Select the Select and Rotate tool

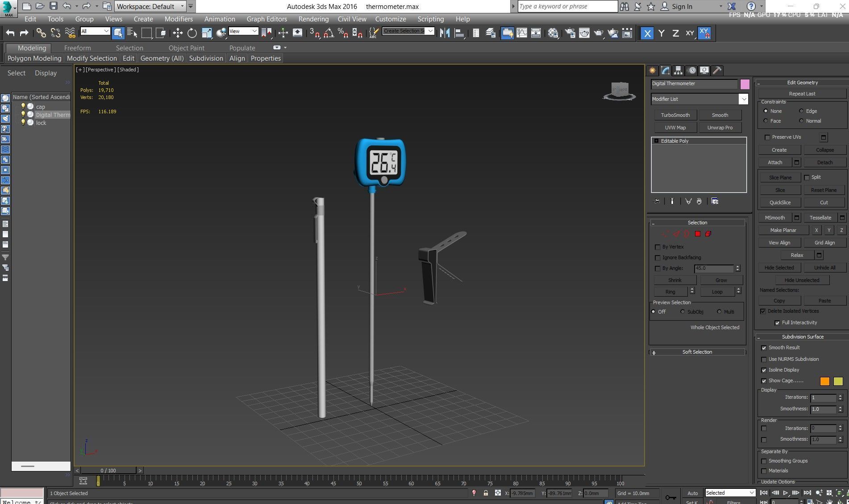click(x=192, y=33)
